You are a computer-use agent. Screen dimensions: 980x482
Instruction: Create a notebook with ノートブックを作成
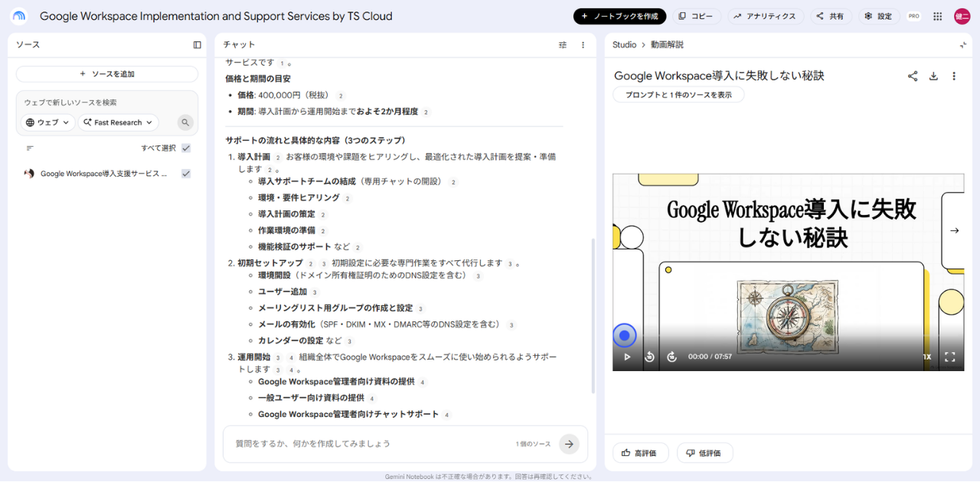[619, 16]
